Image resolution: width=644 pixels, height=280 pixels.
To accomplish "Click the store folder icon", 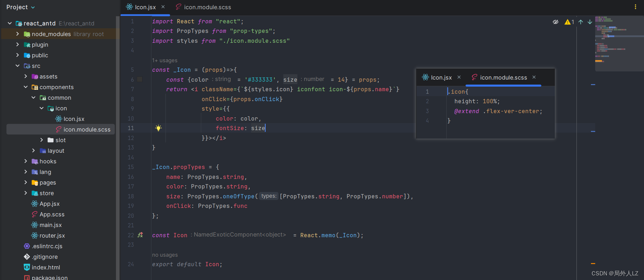I will tap(35, 193).
